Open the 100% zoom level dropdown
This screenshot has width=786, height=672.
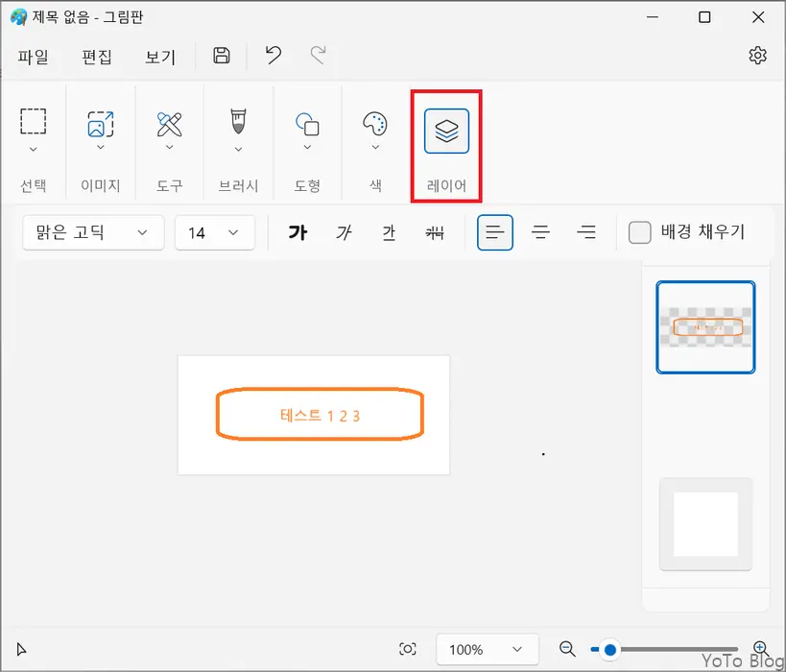486,649
